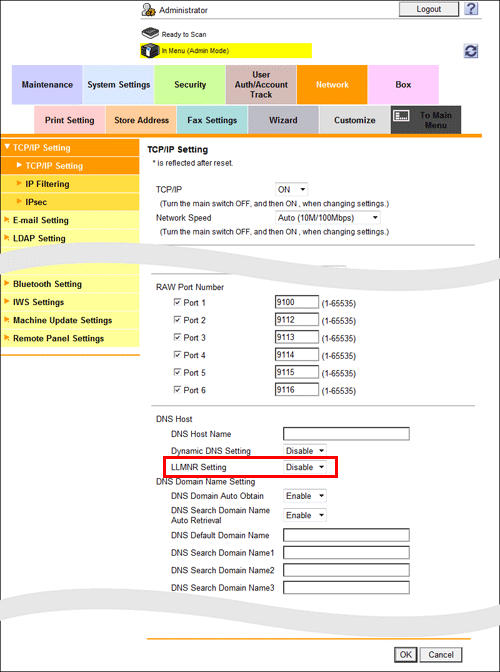Click the In Menu Admin Mode device icon
Image resolution: width=500 pixels, height=672 pixels.
coord(150,51)
